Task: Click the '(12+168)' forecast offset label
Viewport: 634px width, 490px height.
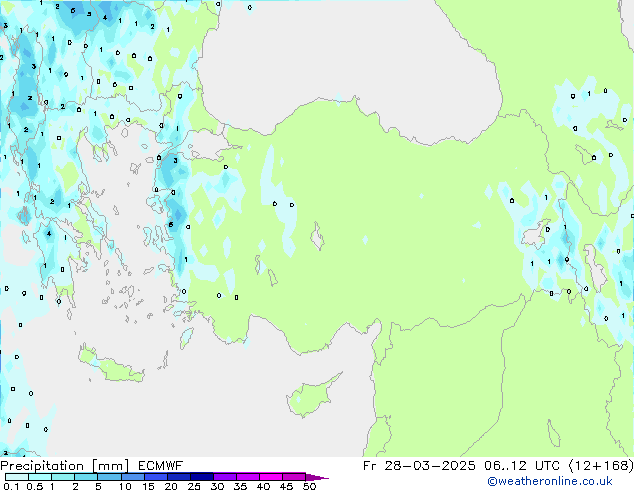Action: coord(601,466)
